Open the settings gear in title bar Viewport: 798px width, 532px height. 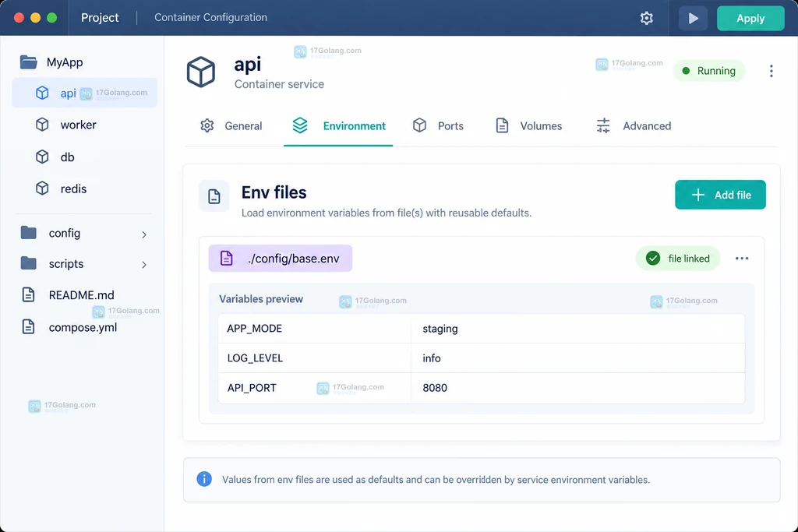(646, 19)
